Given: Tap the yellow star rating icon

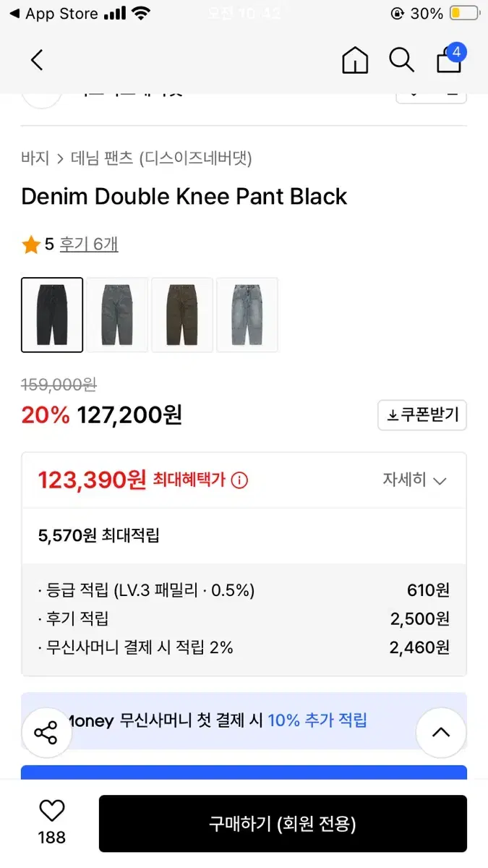Looking at the screenshot, I should coord(30,245).
